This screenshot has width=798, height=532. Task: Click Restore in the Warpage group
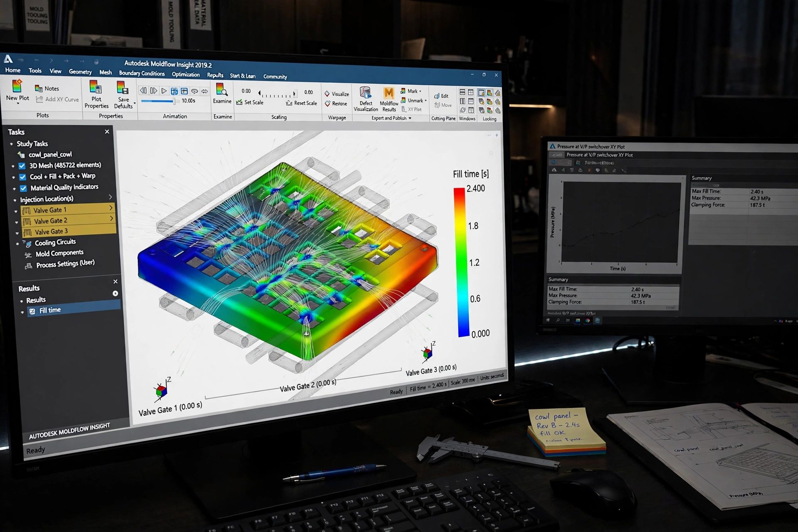(336, 103)
